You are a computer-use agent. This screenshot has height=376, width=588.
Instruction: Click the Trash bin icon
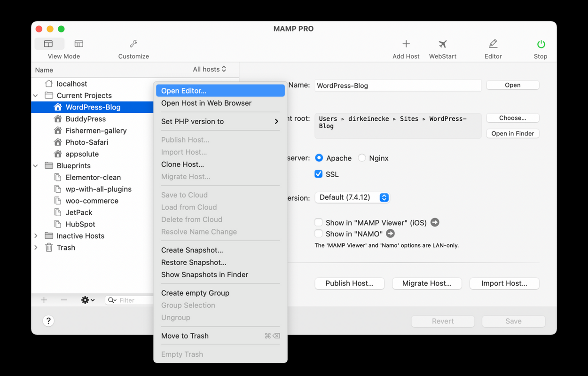pyautogui.click(x=49, y=247)
